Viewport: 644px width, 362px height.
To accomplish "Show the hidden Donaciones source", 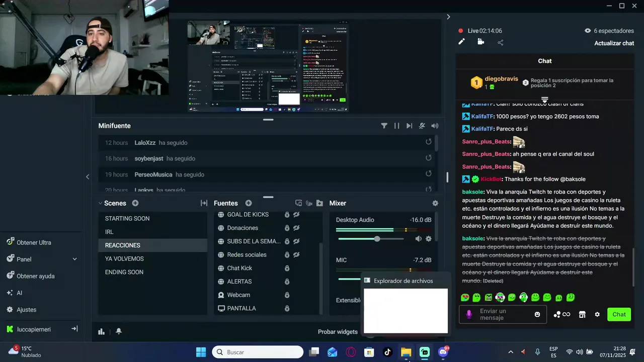I will [296, 228].
